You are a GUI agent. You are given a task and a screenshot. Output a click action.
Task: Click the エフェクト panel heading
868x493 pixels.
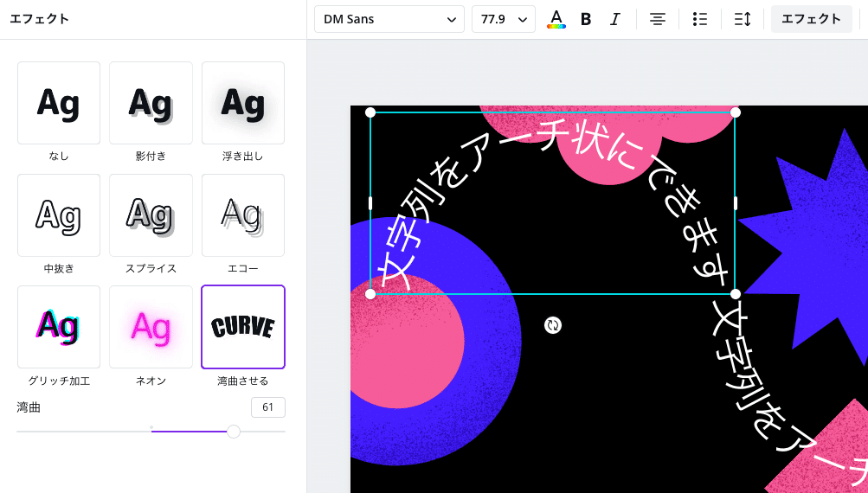click(x=39, y=19)
